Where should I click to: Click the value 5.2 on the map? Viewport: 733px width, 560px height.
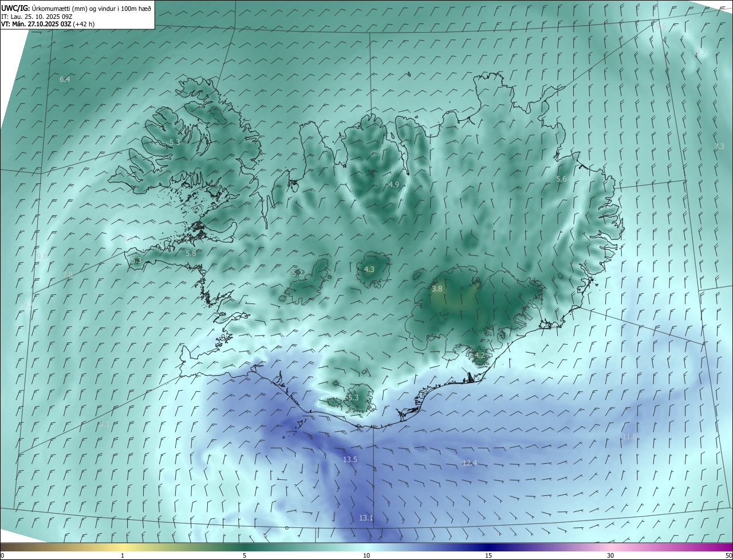(297, 274)
